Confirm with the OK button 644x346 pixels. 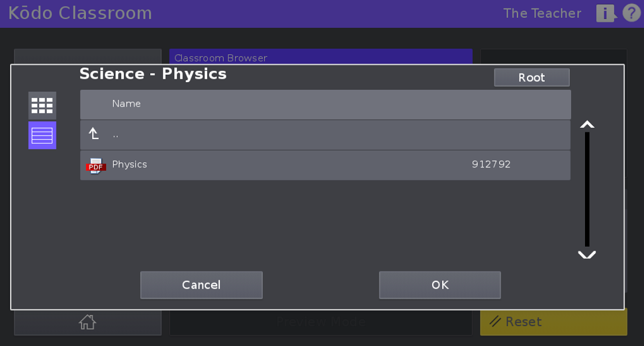click(440, 285)
